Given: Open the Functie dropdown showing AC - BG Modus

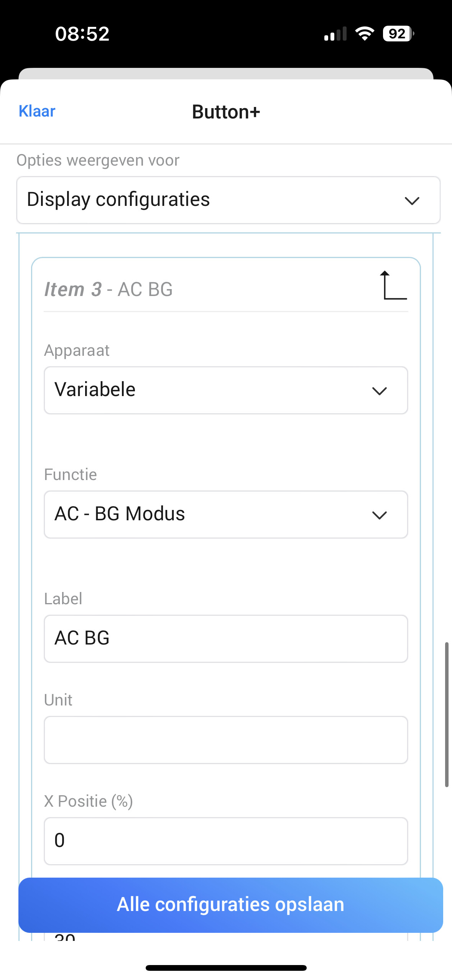Looking at the screenshot, I should click(226, 515).
